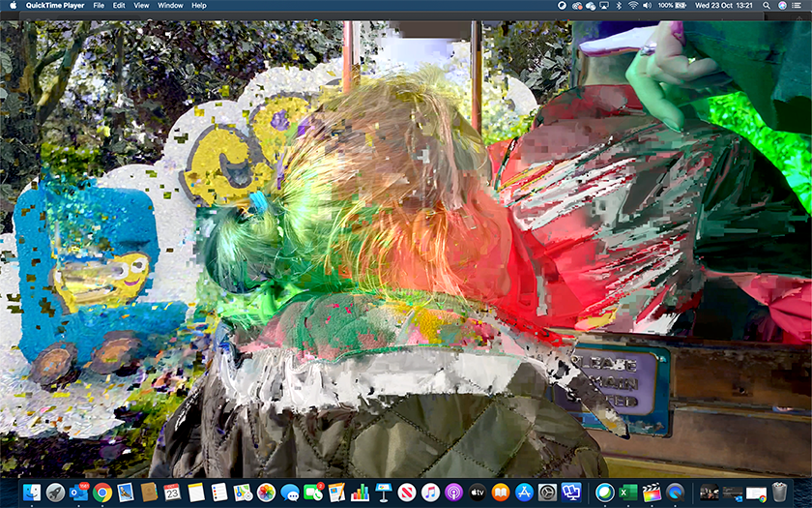Open Microsoft Outlook in the Dock

(78, 492)
